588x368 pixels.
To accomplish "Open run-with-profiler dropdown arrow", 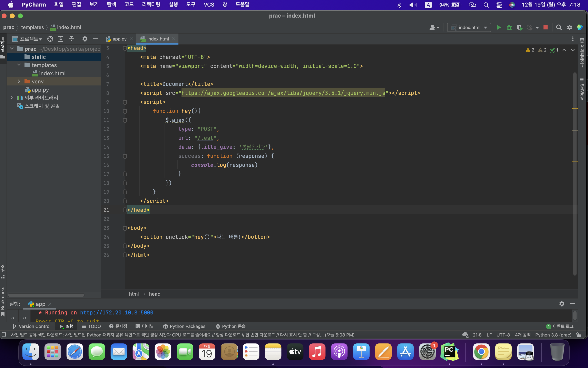I will (537, 28).
